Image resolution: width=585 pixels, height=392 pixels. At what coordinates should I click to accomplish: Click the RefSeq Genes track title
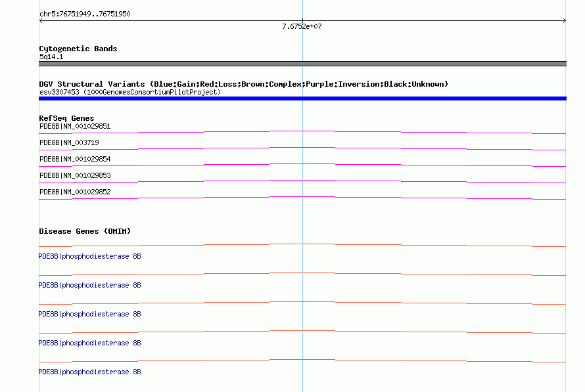tap(66, 118)
